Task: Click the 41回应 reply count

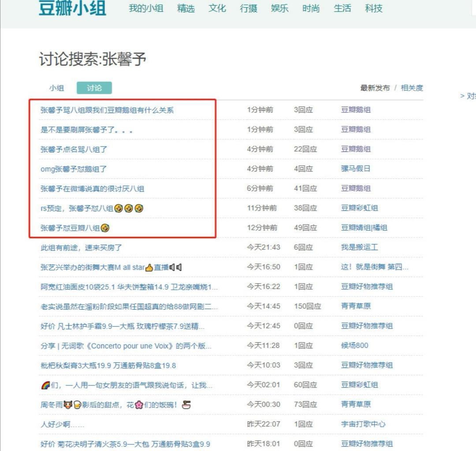Action: pos(305,189)
